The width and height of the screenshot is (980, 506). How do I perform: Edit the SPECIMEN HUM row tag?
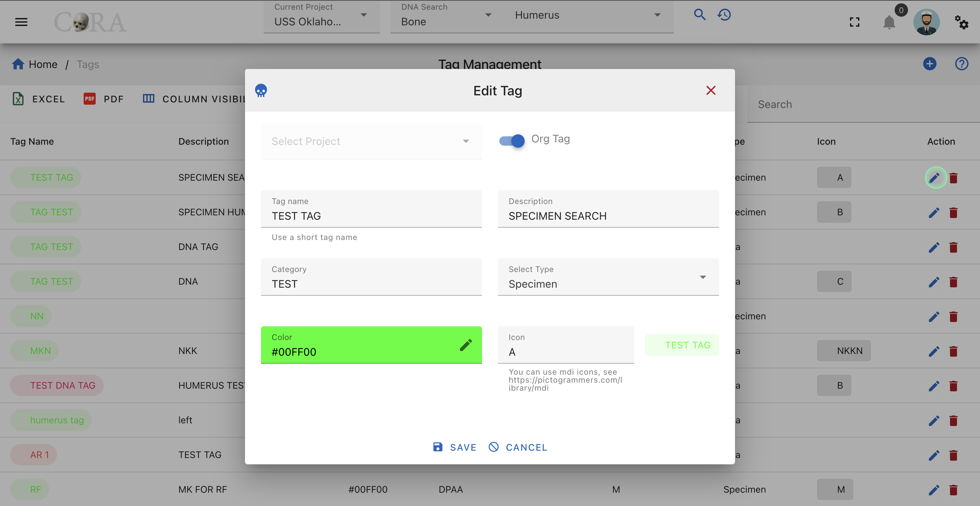click(x=934, y=212)
